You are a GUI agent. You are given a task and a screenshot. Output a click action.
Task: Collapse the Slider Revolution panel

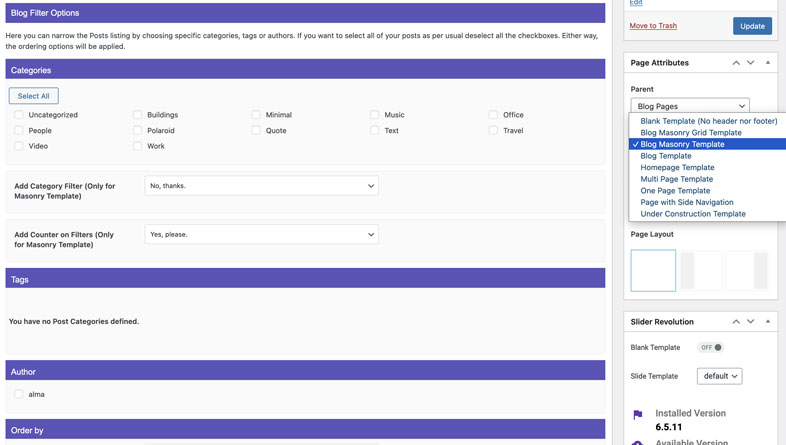point(768,322)
